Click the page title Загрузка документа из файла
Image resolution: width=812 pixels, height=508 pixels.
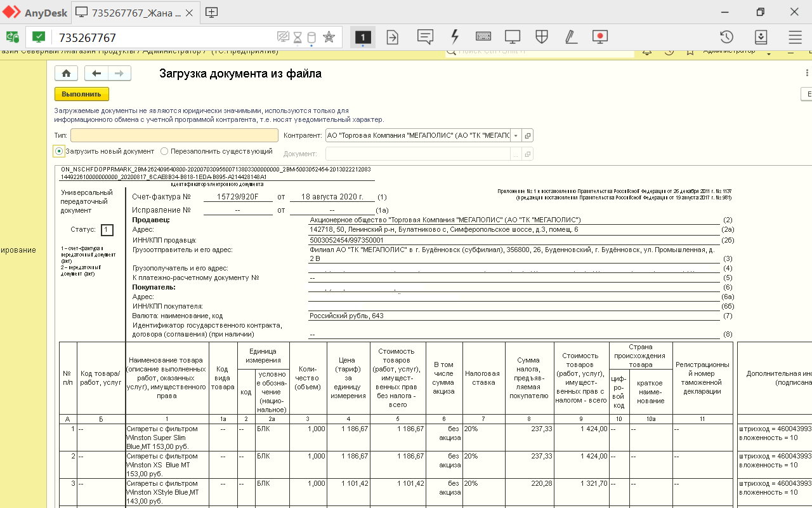pyautogui.click(x=240, y=74)
